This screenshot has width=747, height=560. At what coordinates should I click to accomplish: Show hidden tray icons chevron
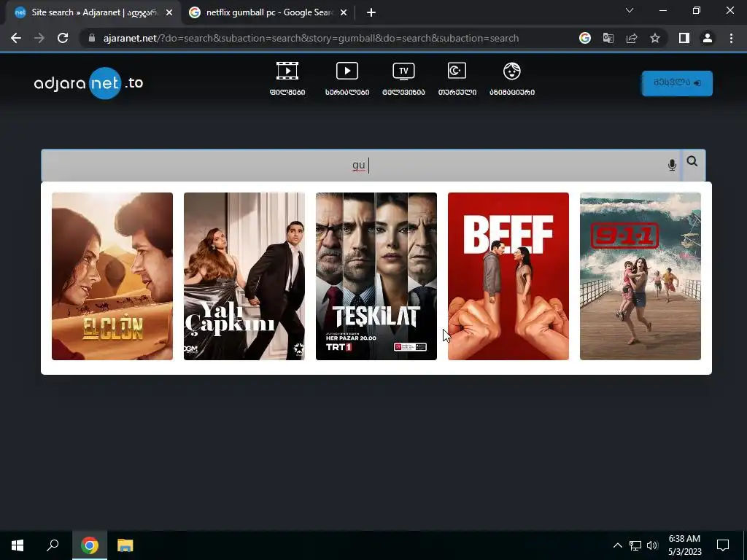617,545
